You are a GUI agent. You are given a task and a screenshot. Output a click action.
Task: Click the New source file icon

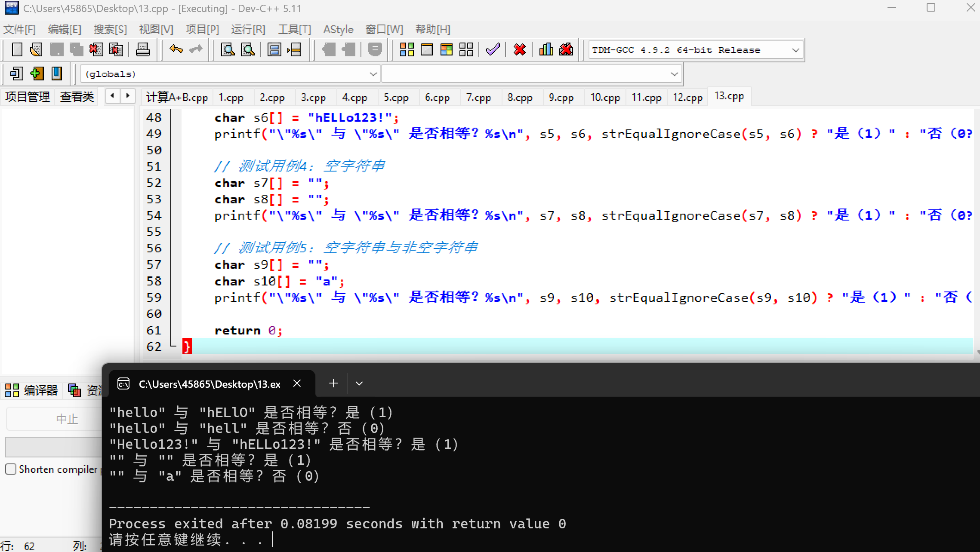pos(17,50)
